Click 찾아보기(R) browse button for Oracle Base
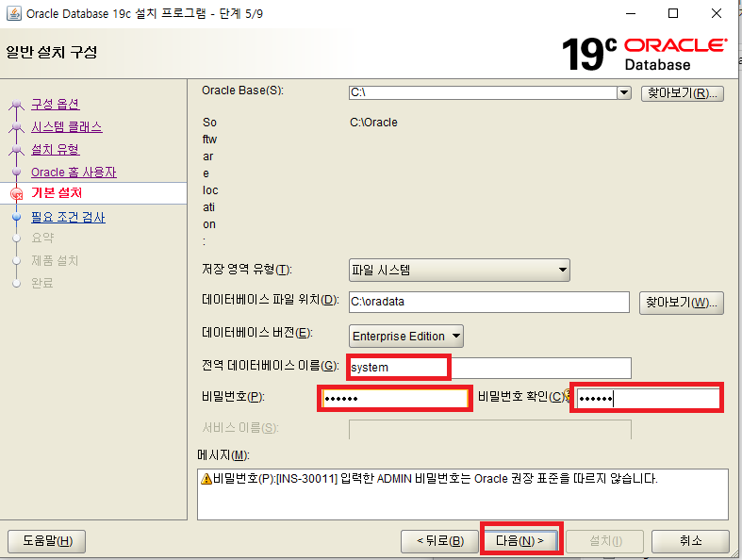The image size is (742, 560). tap(682, 93)
